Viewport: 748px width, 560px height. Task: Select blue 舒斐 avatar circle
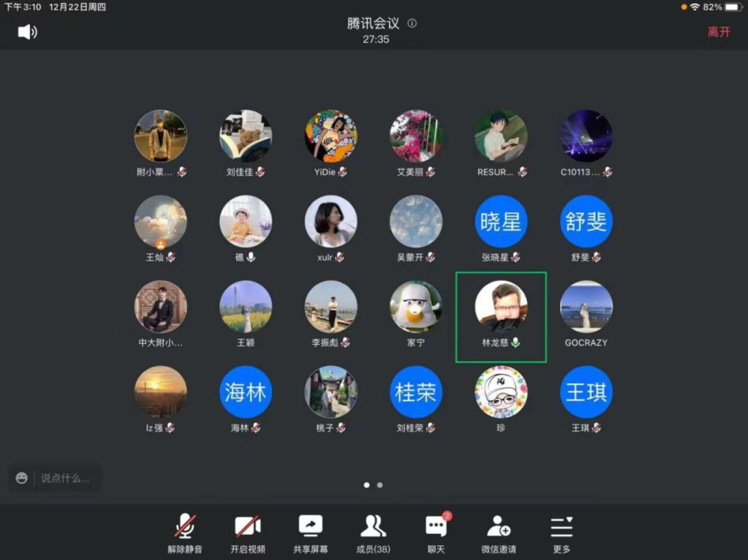pos(586,221)
